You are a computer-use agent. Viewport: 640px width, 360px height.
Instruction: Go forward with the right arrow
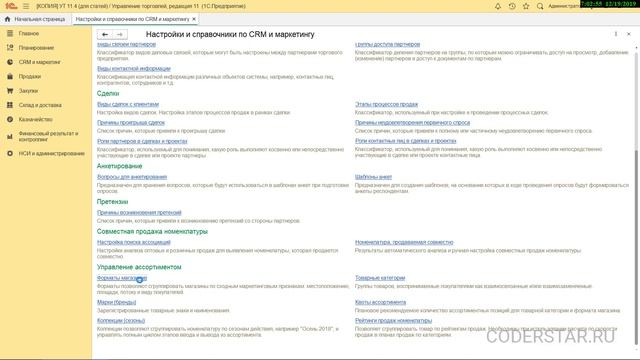pyautogui.click(x=120, y=35)
